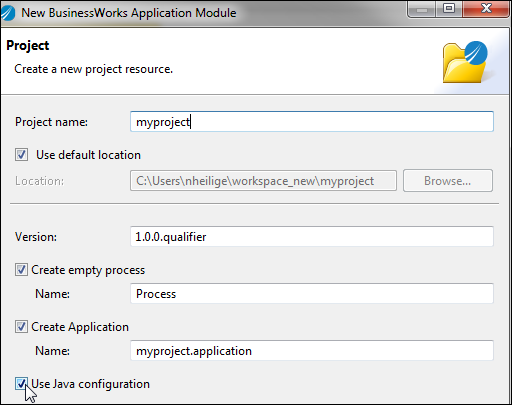Click the 'Project name:' label
This screenshot has width=512, height=405.
click(x=51, y=122)
